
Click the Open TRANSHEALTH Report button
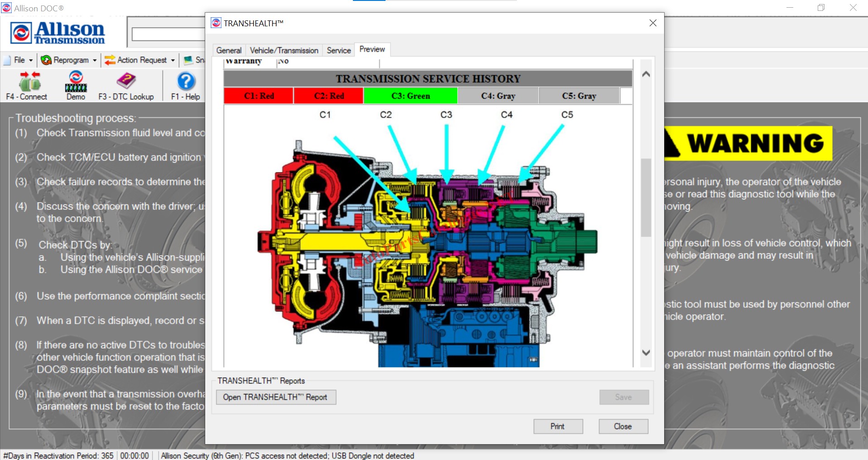click(275, 397)
